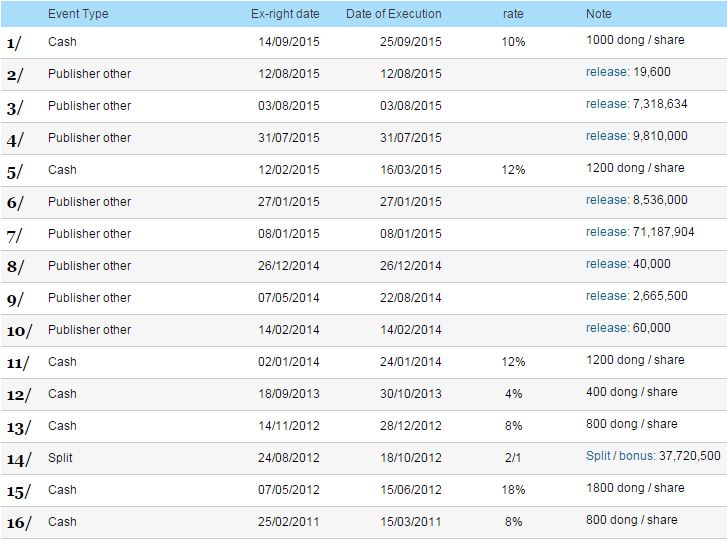The height and width of the screenshot is (539, 727).
Task: Select execution date 15/03/2011
Action: [x=411, y=521]
